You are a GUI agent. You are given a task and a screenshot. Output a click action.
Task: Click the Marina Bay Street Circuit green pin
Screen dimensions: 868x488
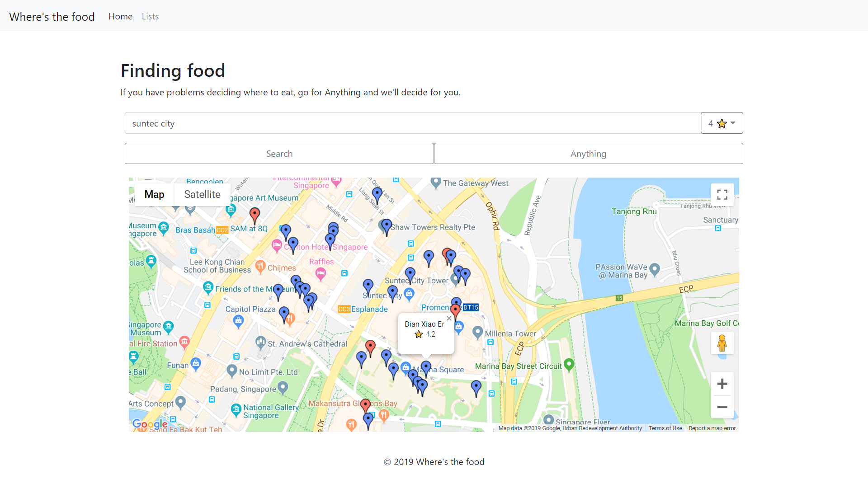click(569, 364)
